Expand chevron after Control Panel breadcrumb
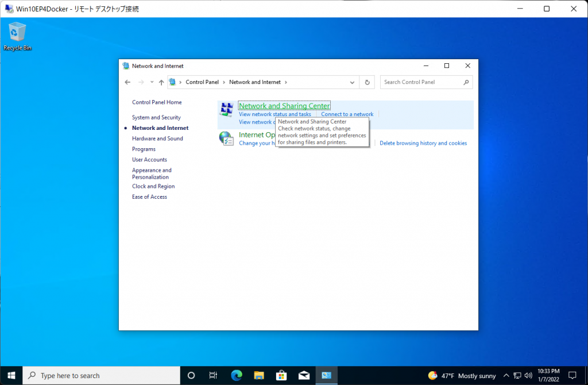588x385 pixels. click(x=224, y=82)
